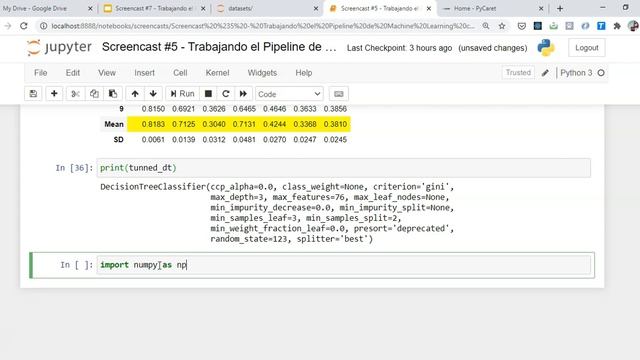This screenshot has height=360, width=640.
Task: Click the Mean value 0.3810
Action: point(335,124)
